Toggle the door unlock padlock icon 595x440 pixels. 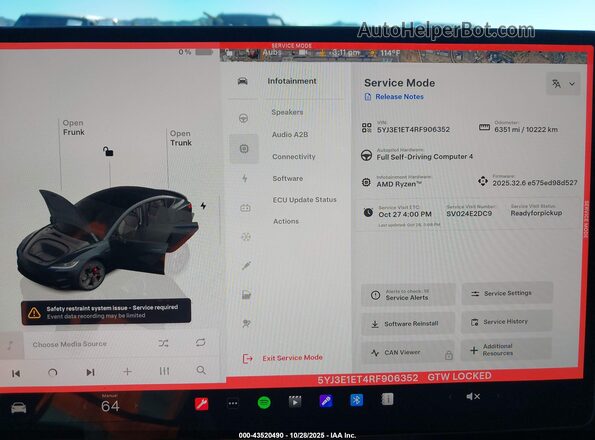click(x=108, y=151)
